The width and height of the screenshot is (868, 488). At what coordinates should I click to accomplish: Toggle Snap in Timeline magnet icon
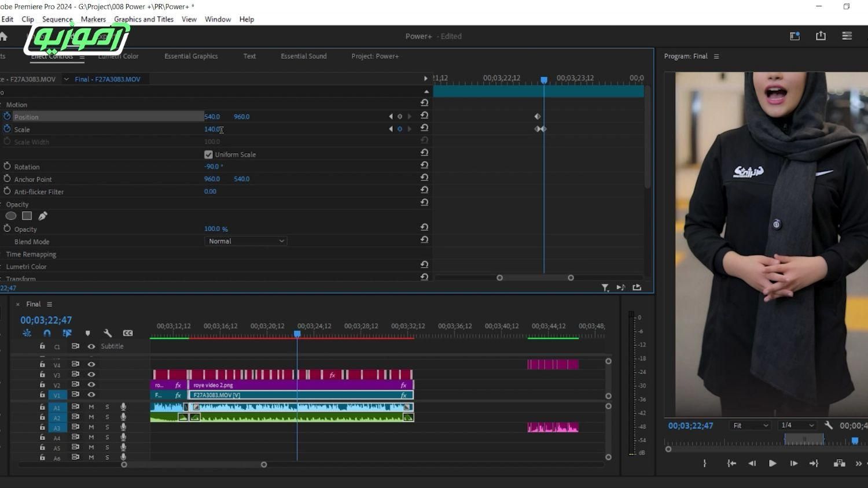click(x=47, y=333)
